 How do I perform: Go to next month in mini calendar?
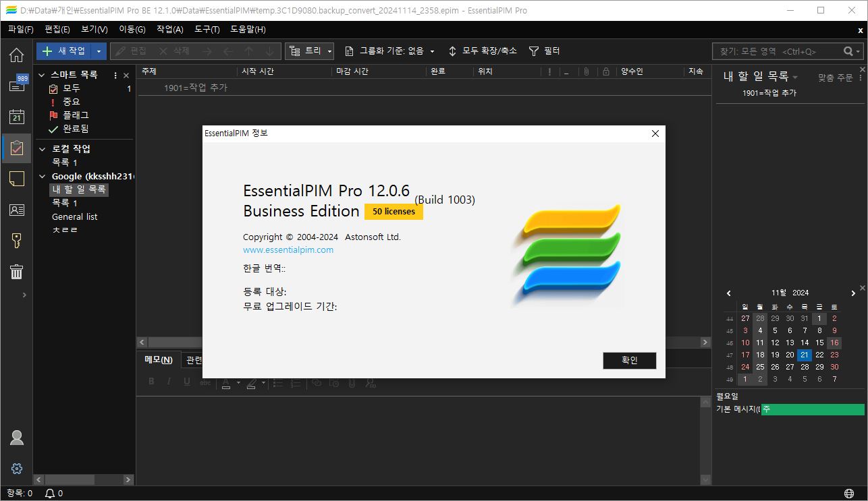(x=853, y=293)
